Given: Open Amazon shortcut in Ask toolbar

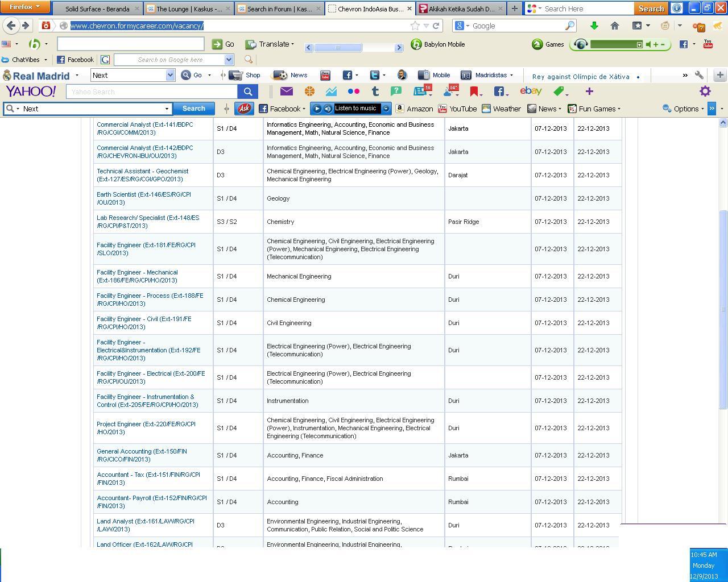Looking at the screenshot, I should pyautogui.click(x=414, y=109).
